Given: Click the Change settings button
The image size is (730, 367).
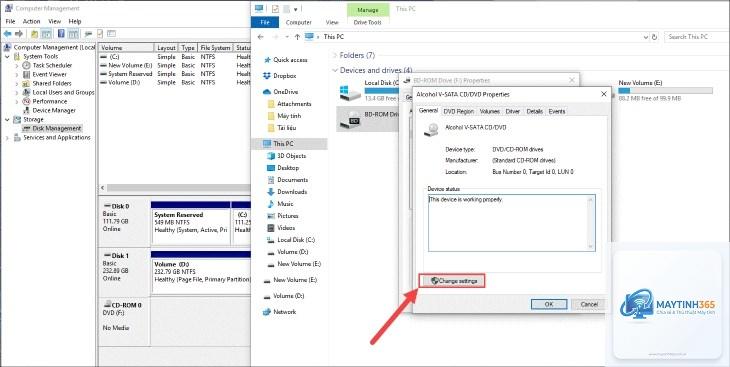Looking at the screenshot, I should pyautogui.click(x=453, y=281).
